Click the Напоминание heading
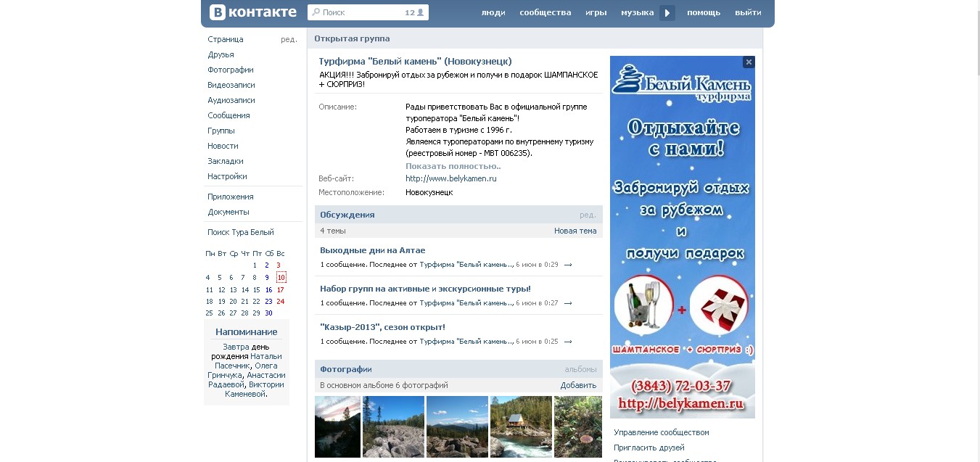Image resolution: width=980 pixels, height=462 pixels. coord(247,331)
